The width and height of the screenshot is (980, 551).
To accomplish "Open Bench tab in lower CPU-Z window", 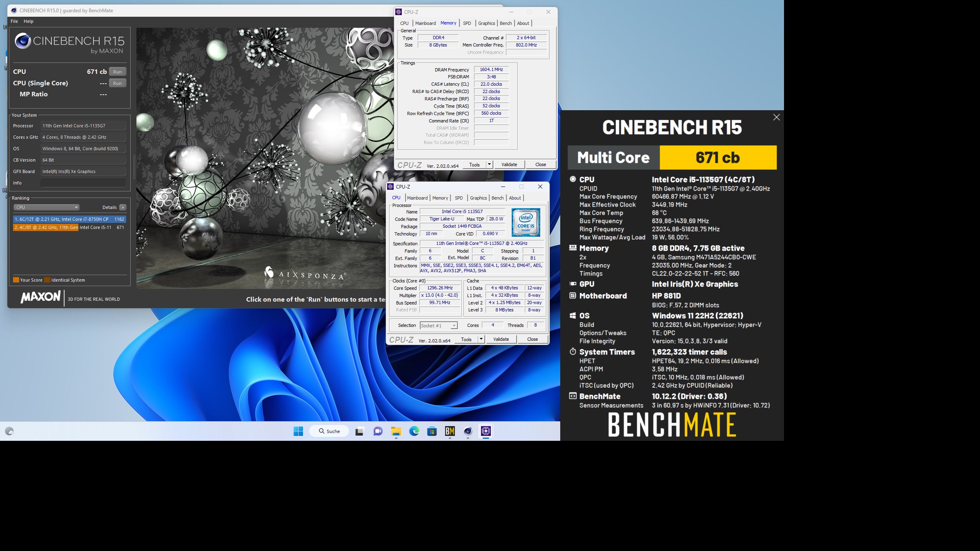I will 497,198.
